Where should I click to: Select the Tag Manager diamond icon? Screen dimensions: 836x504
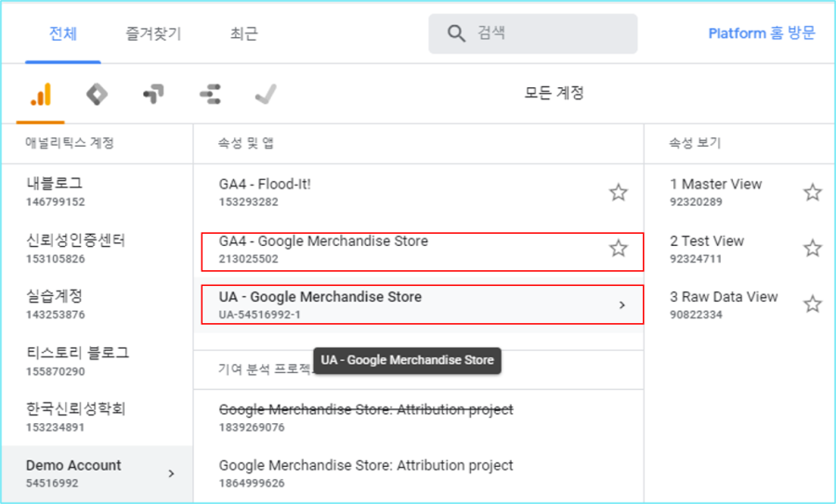97,95
